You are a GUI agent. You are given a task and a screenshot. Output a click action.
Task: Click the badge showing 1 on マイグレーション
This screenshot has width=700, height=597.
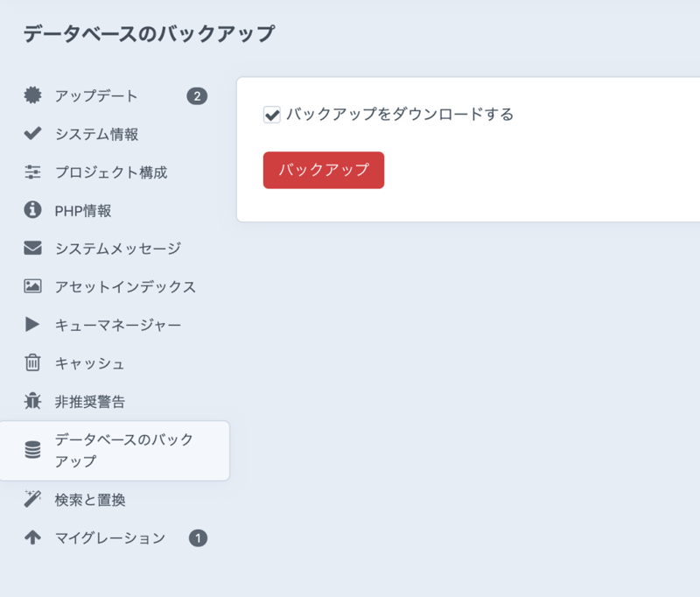tap(199, 537)
